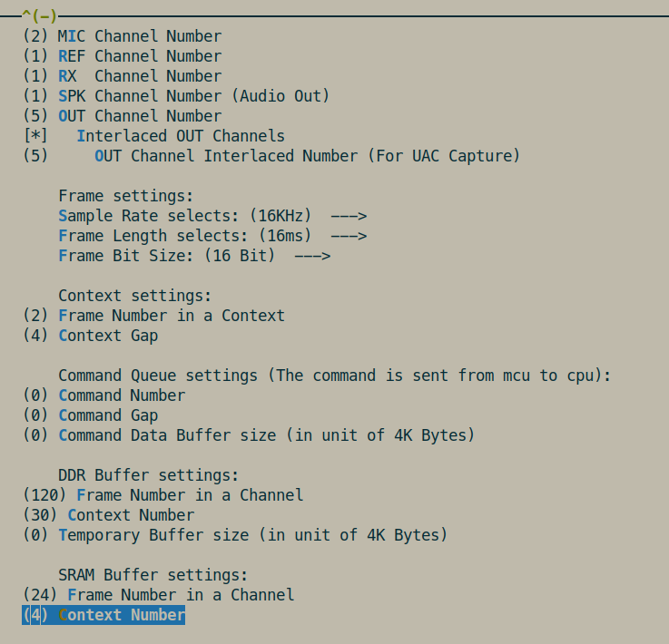Select the Context Gap entry

click(91, 336)
